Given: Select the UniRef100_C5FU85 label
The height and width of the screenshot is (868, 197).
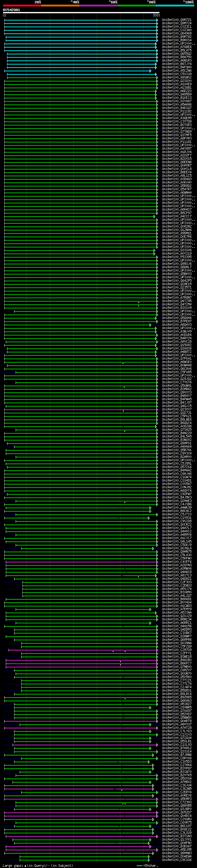Looking at the screenshot, I should pos(177,372).
